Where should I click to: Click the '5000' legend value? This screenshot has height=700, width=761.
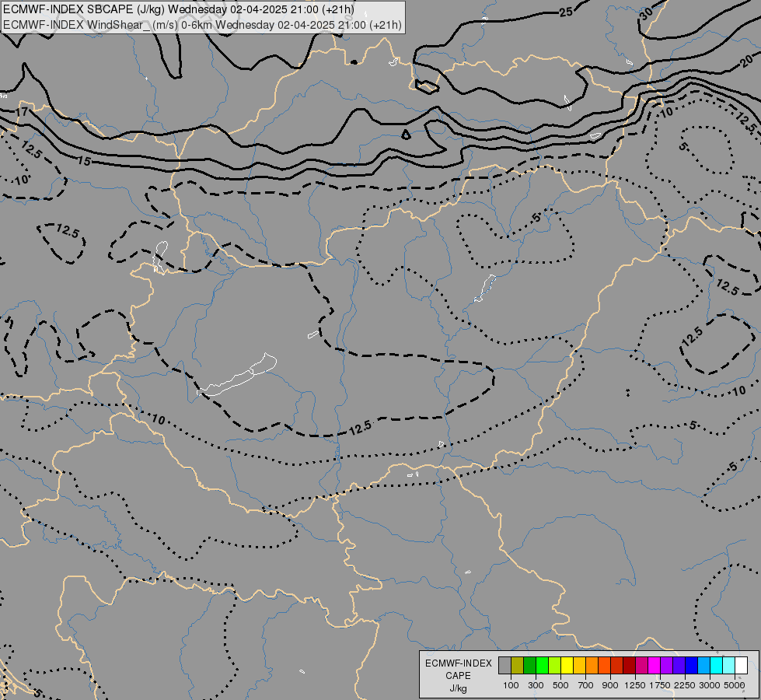pyautogui.click(x=735, y=685)
